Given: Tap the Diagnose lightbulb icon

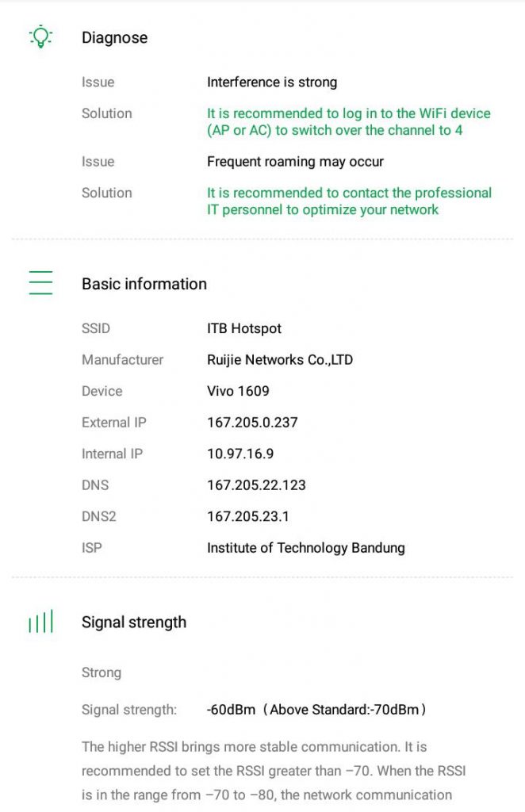Looking at the screenshot, I should tap(40, 36).
